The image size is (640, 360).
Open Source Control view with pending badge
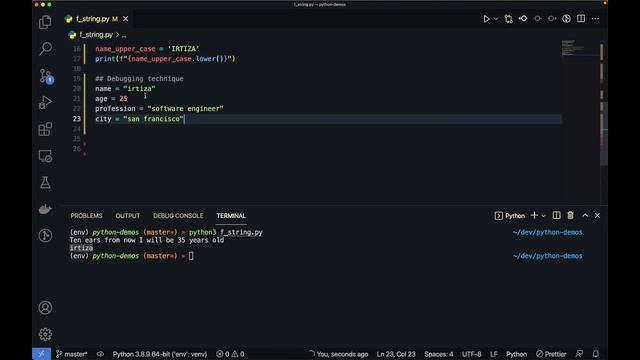(x=45, y=76)
